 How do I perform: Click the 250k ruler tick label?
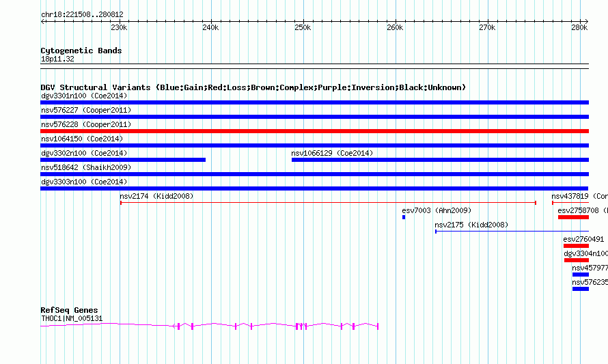[303, 27]
